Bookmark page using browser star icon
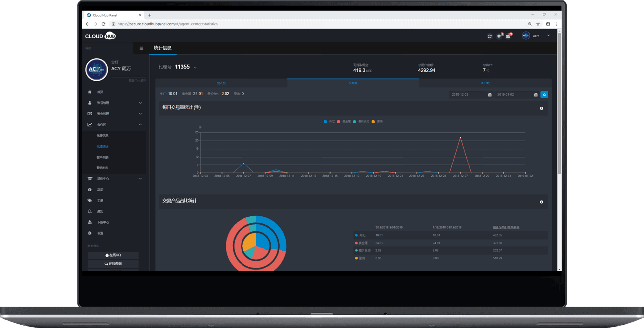The width and height of the screenshot is (644, 328). click(538, 24)
